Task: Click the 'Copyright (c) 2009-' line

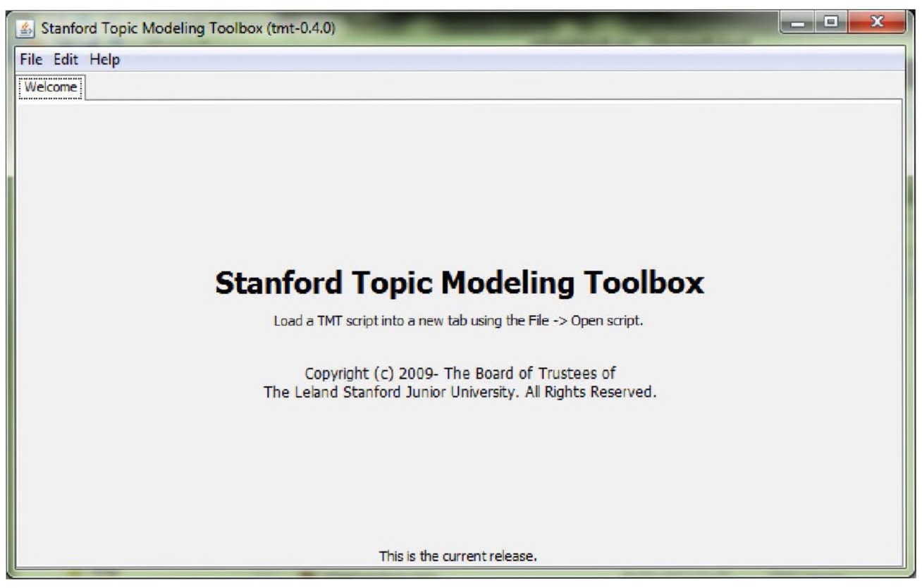Action: 460,374
